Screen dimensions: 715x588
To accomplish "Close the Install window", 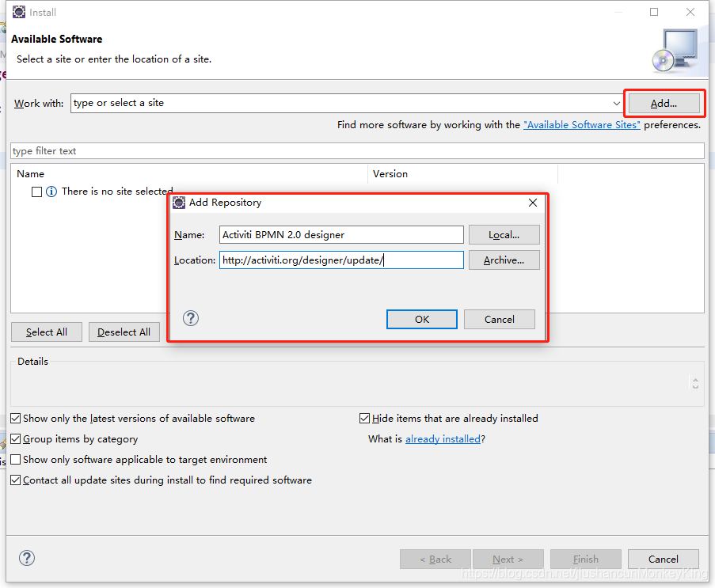I will click(690, 12).
